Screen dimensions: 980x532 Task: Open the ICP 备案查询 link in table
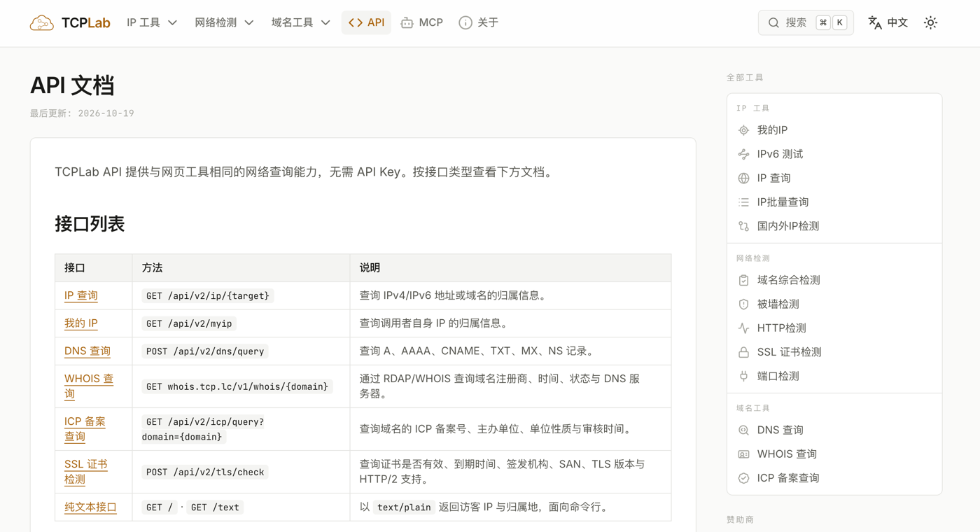85,429
